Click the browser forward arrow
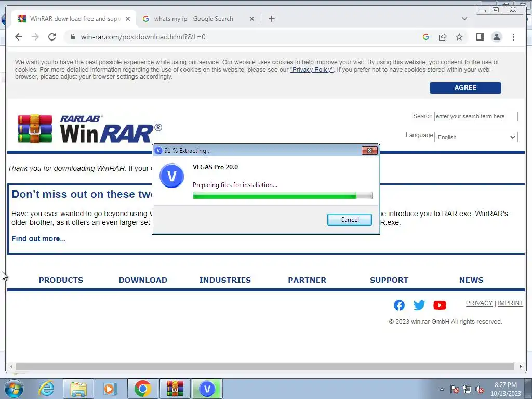 click(x=35, y=37)
